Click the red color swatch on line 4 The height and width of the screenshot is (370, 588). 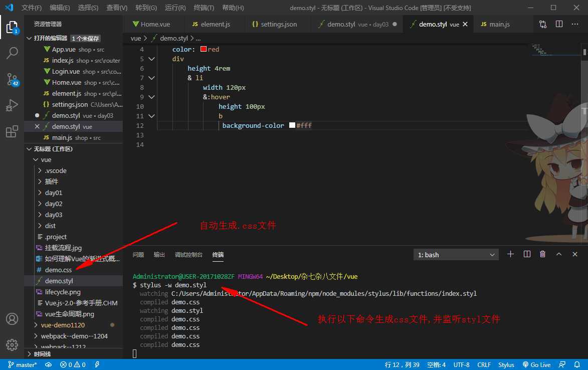(204, 49)
